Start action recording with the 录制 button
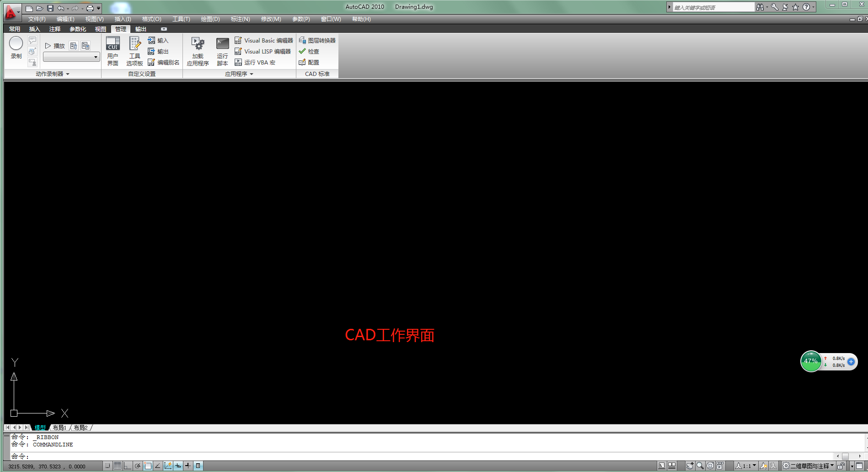Screen dimensions: 868x472 click(16, 48)
